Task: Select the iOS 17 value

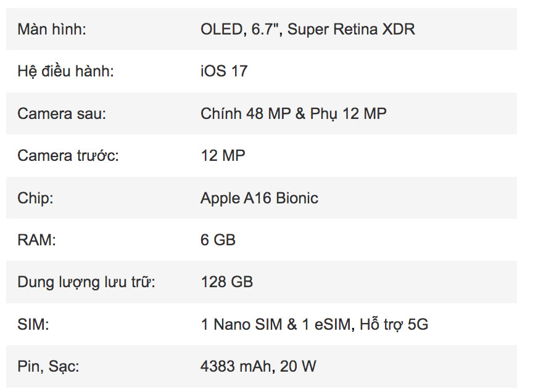Action: [x=224, y=71]
